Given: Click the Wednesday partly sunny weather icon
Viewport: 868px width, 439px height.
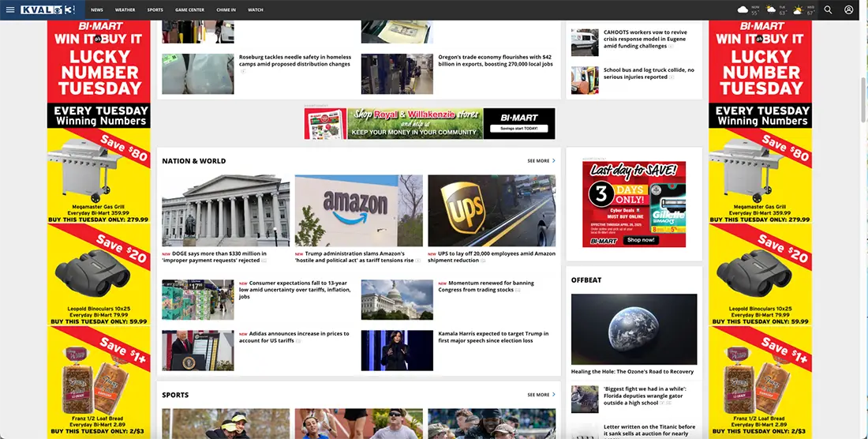Looking at the screenshot, I should point(798,10).
